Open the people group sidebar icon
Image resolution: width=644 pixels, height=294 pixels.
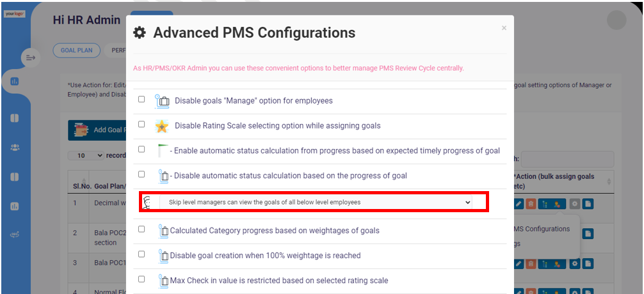click(14, 147)
